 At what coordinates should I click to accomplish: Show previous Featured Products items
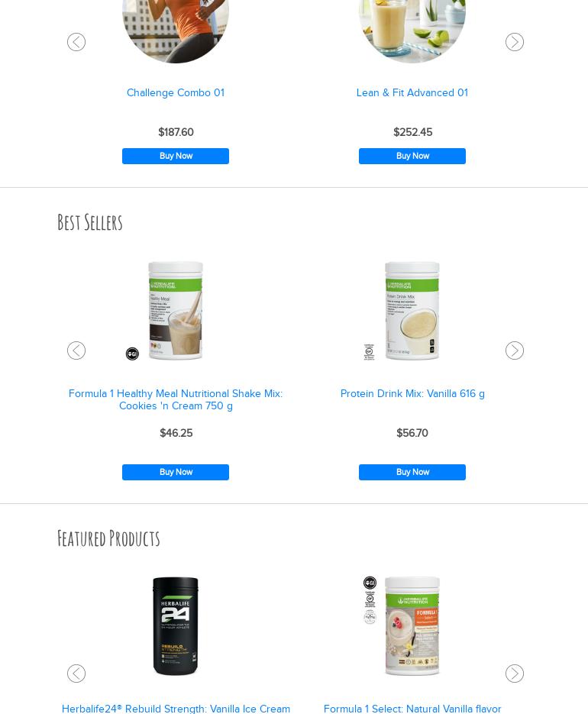(x=76, y=674)
